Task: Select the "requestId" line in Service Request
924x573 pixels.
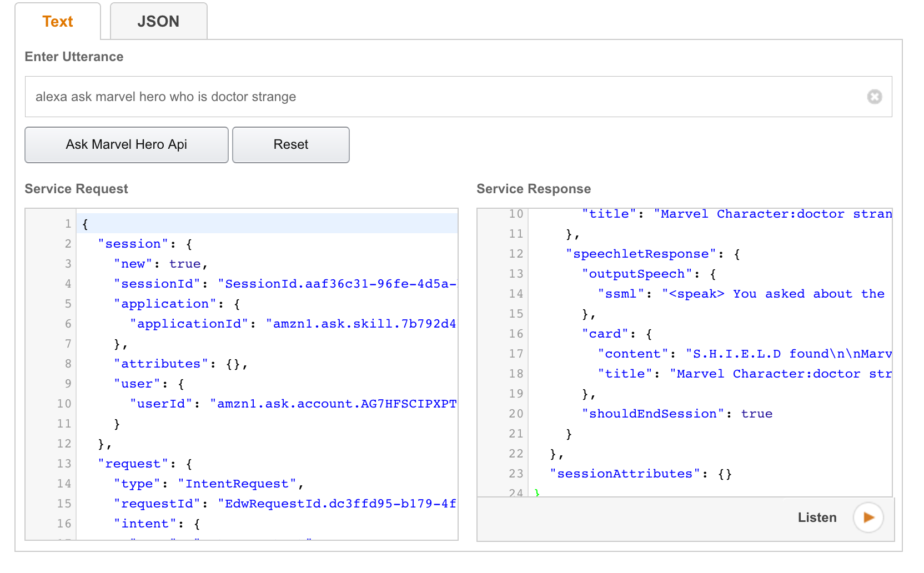Action: pos(284,504)
